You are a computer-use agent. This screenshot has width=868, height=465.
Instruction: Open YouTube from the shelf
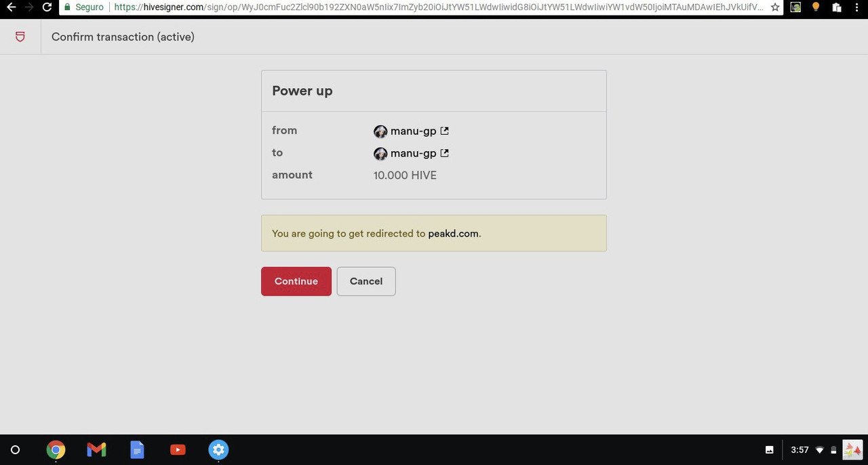coord(178,449)
